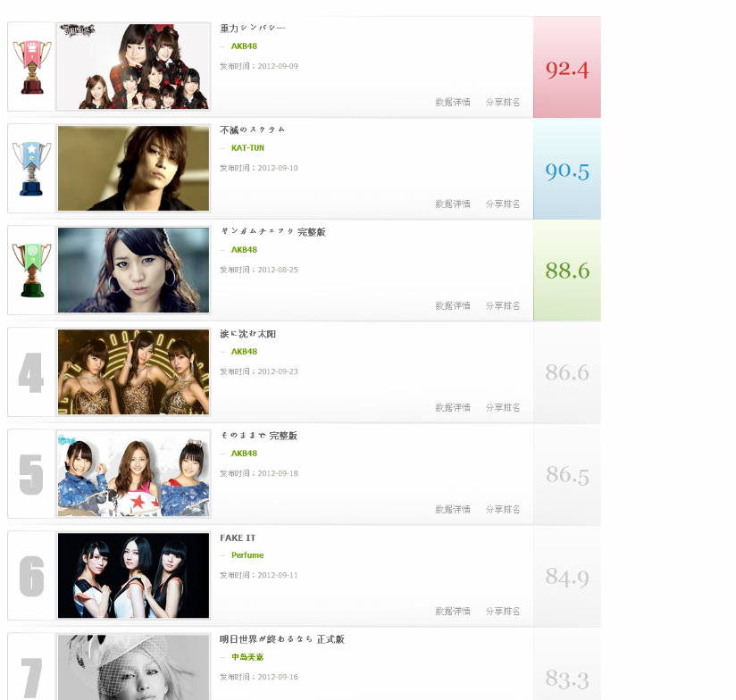Click the rank 5 number badge

[x=31, y=474]
